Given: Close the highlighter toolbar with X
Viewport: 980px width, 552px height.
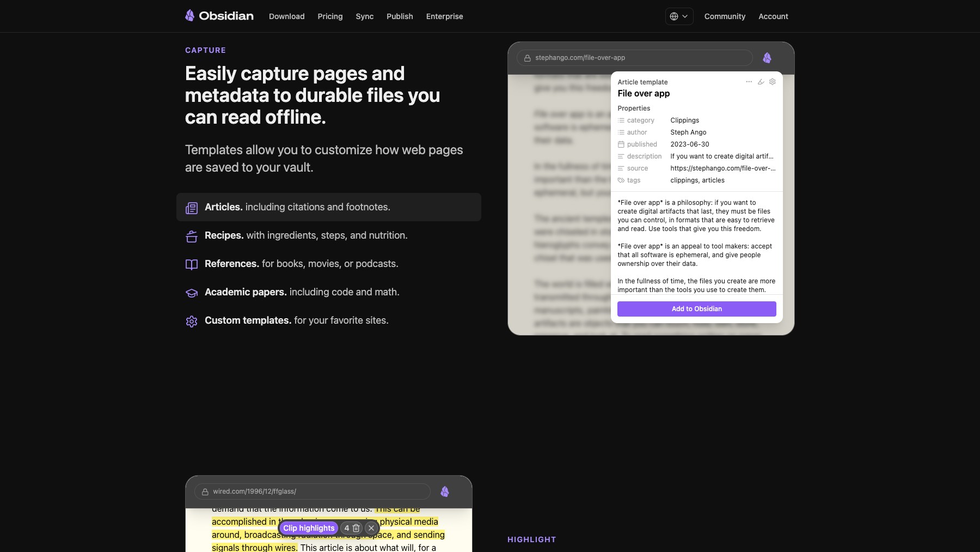Looking at the screenshot, I should [x=371, y=528].
